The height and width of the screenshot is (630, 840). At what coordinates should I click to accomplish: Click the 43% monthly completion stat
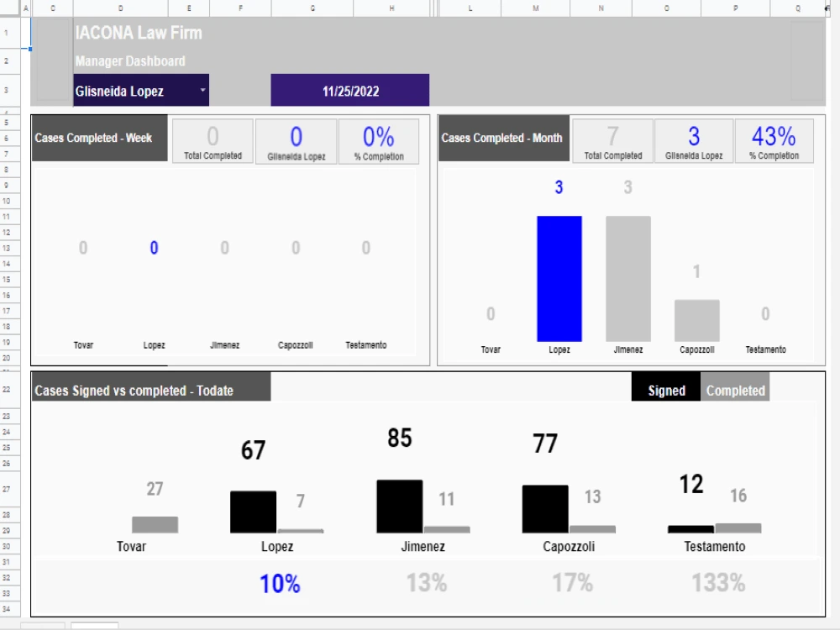[x=774, y=140]
